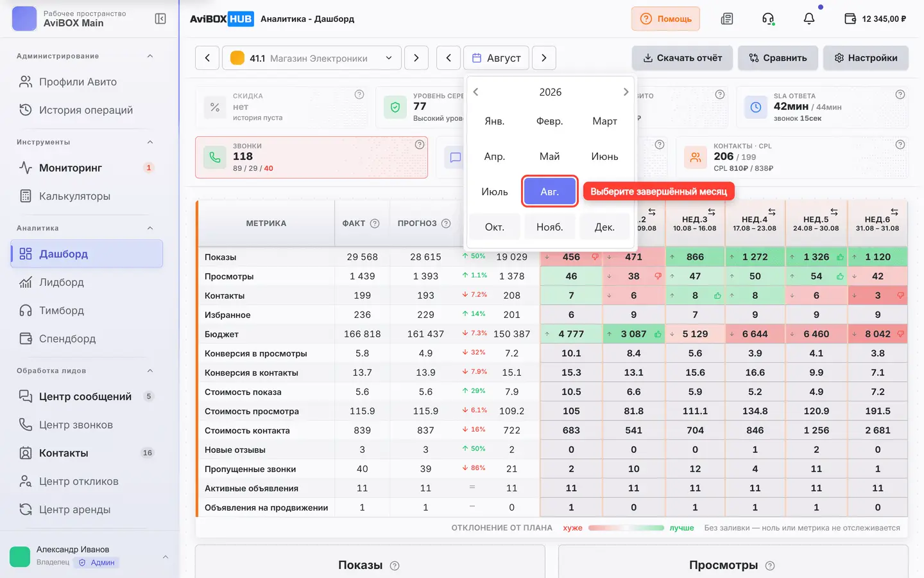Image resolution: width=924 pixels, height=578 pixels.
Task: Open Спендборд in sidebar
Action: [87, 338]
